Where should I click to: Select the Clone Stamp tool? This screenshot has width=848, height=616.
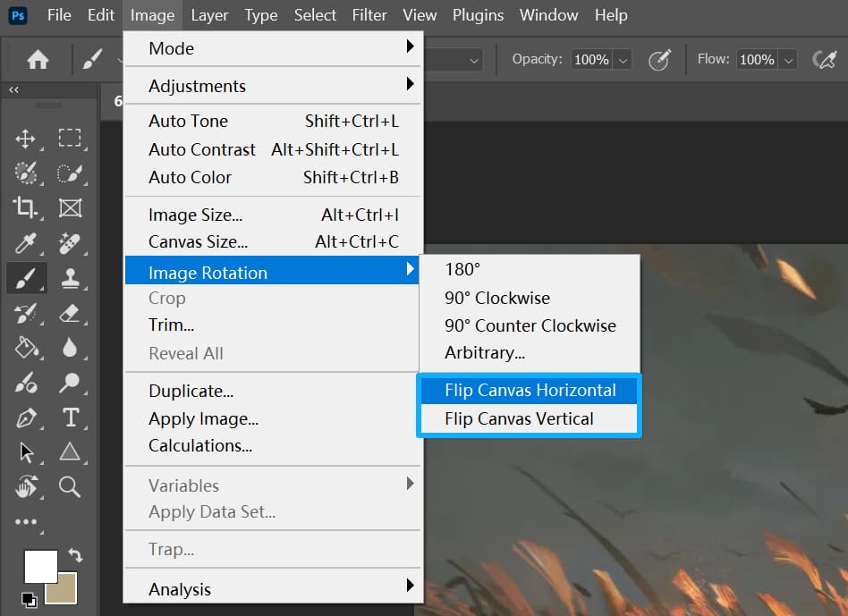[x=70, y=278]
